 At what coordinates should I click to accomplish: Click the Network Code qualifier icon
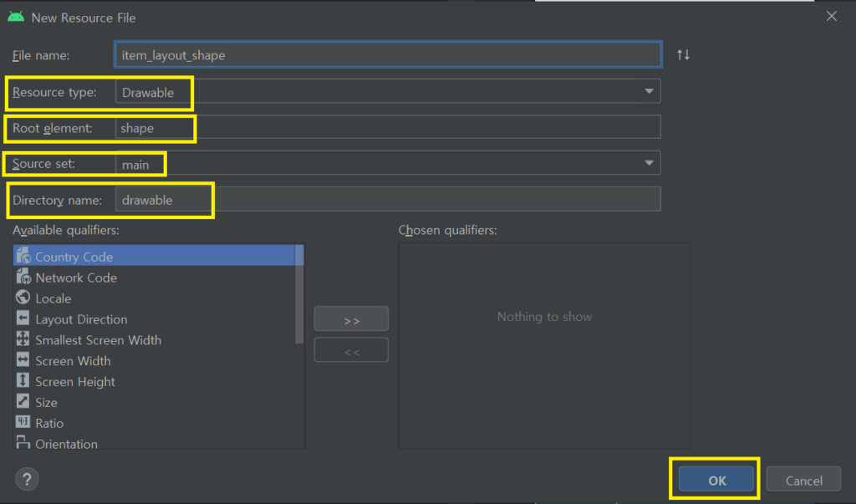[x=23, y=277]
